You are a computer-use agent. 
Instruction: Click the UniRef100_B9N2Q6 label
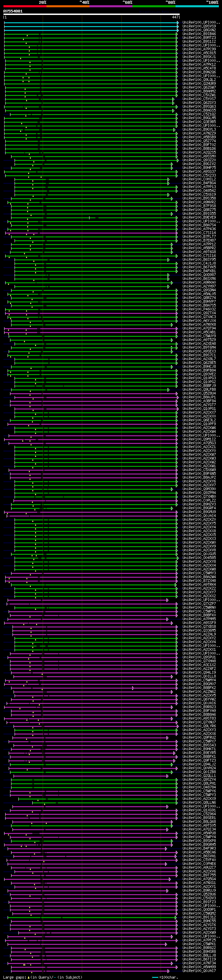199,72
